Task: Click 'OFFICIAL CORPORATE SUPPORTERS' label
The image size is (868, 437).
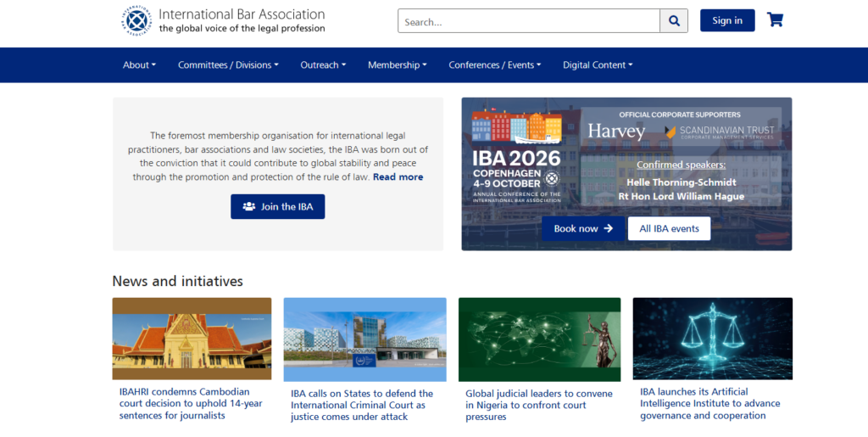Action: 680,115
